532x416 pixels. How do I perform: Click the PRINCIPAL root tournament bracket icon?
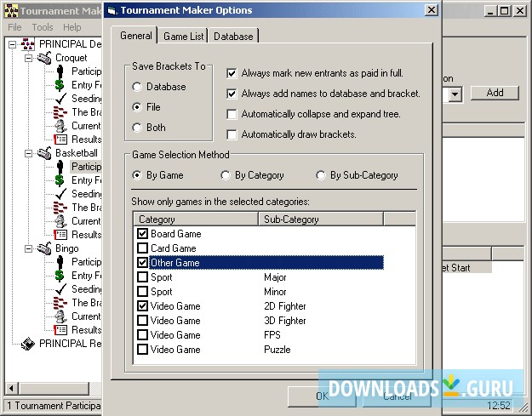tap(28, 44)
